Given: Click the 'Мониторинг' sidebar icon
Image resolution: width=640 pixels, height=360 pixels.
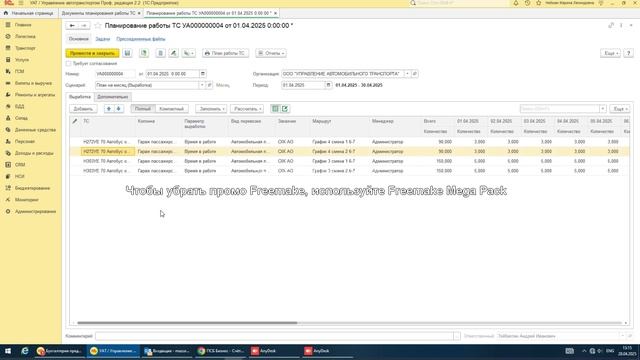Looking at the screenshot, I should (x=8, y=200).
